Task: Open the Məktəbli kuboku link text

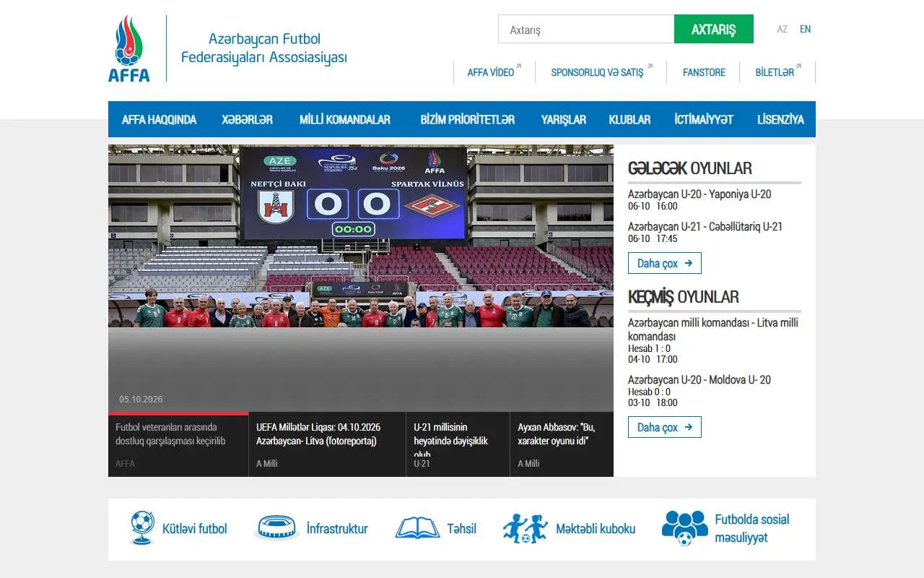Action: pos(596,529)
